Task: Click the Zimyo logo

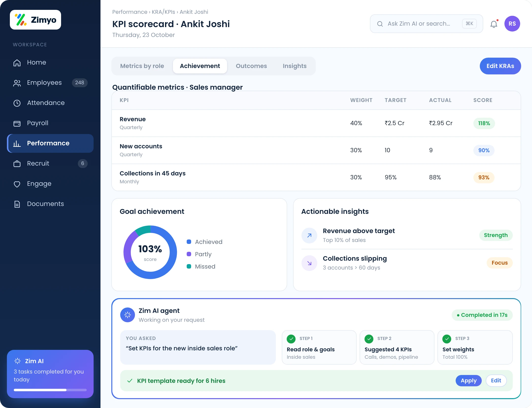Action: click(35, 20)
